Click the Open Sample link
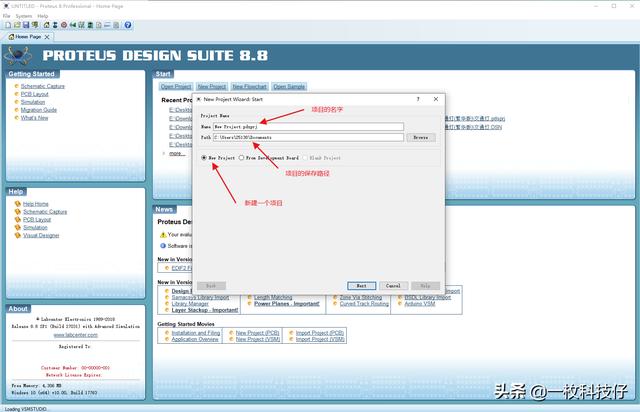640x412 pixels. pyautogui.click(x=289, y=87)
